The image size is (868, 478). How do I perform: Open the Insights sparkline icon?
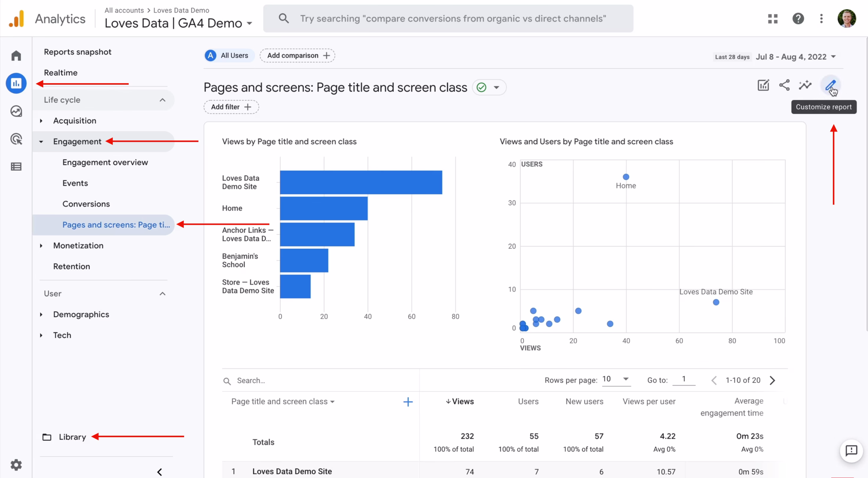805,85
